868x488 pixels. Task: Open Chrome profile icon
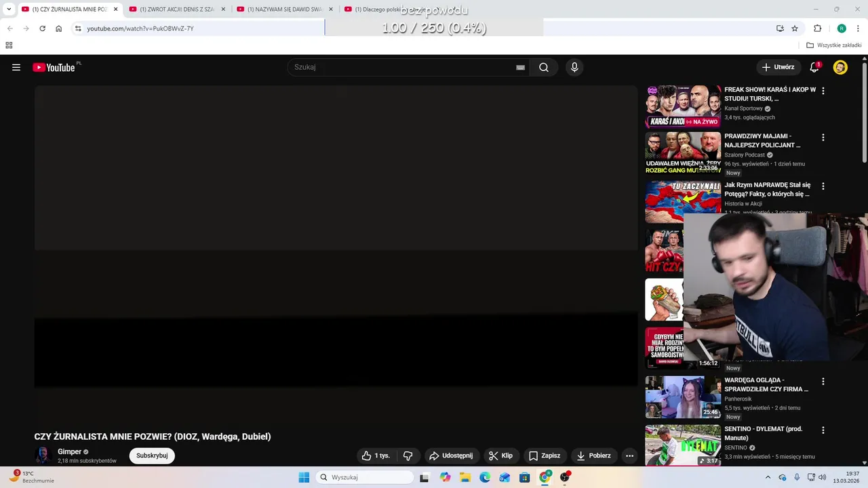tap(842, 28)
